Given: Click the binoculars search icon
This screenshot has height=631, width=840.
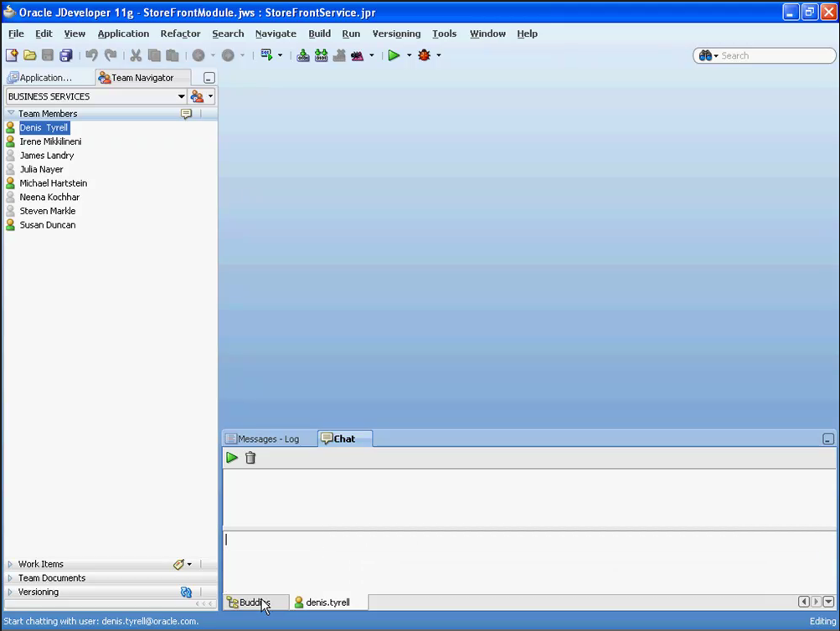Looking at the screenshot, I should pos(705,56).
